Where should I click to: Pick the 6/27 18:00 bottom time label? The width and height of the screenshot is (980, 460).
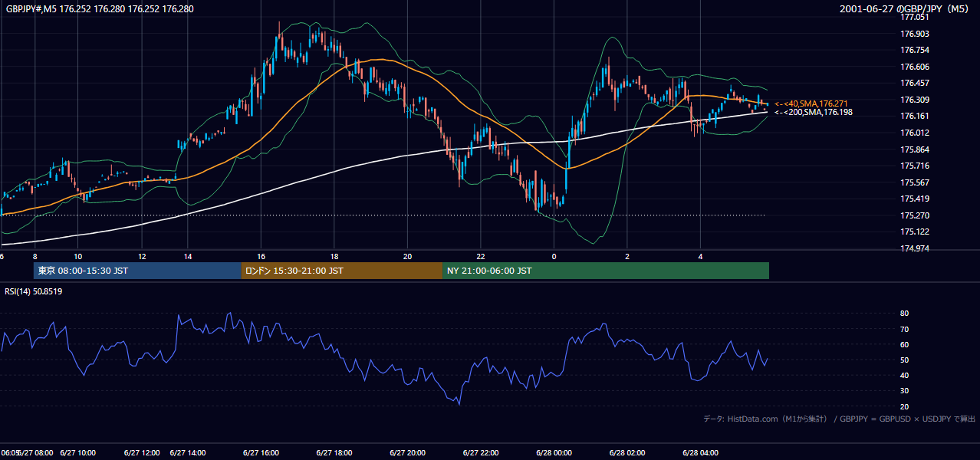[334, 453]
